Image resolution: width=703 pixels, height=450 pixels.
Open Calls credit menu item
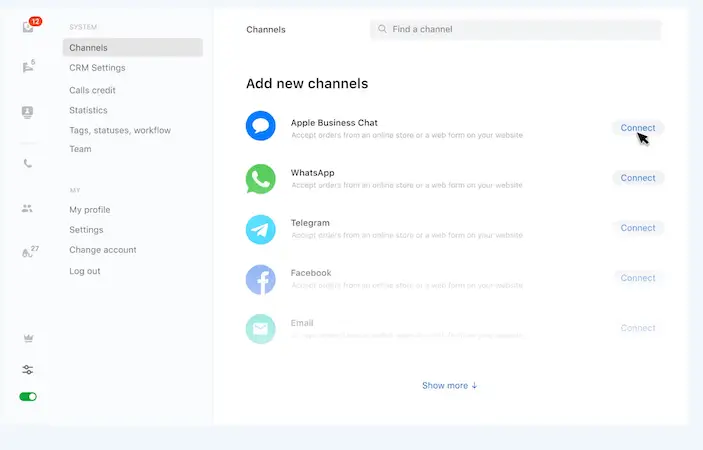92,90
